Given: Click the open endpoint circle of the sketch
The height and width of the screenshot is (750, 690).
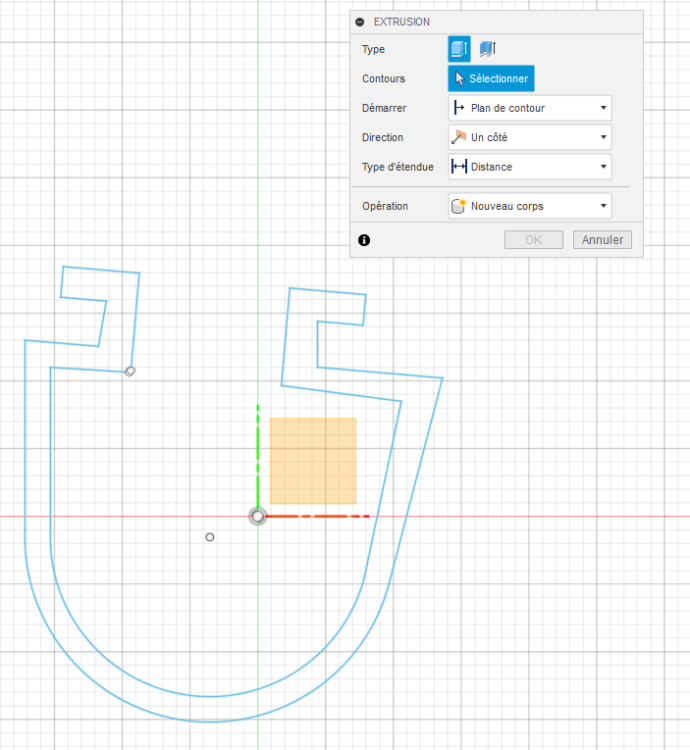Looking at the screenshot, I should click(130, 371).
